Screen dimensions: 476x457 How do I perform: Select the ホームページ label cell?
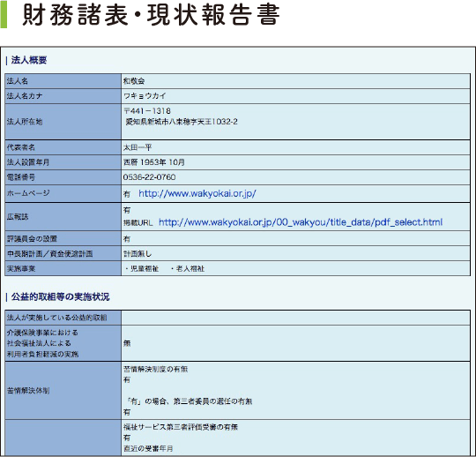click(63, 193)
